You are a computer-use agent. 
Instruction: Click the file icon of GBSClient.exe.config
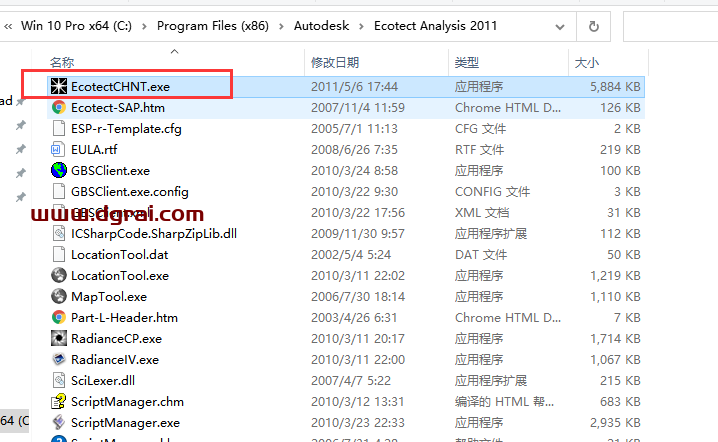(x=59, y=191)
